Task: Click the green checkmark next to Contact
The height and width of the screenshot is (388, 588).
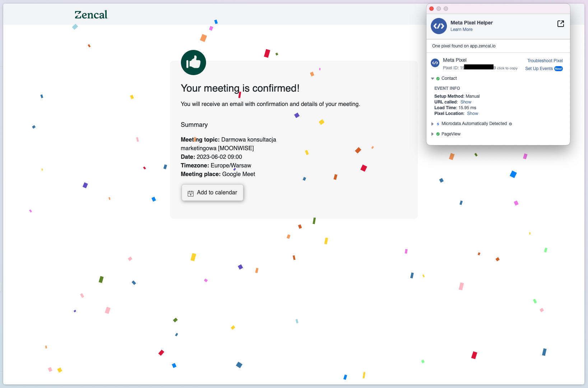Action: click(x=438, y=79)
